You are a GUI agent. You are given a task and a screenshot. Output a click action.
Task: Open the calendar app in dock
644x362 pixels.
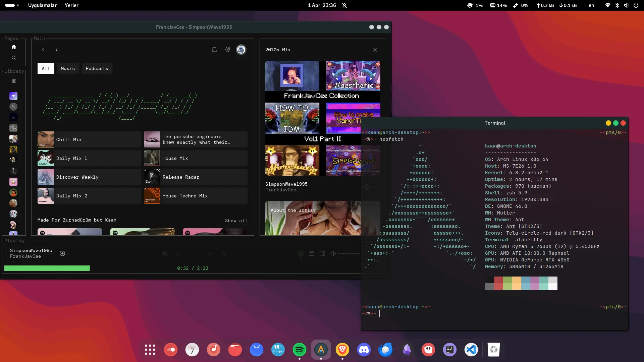coord(192,350)
